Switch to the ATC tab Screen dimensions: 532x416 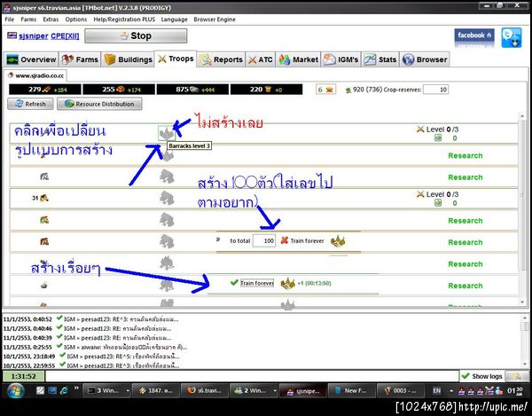tap(260, 59)
